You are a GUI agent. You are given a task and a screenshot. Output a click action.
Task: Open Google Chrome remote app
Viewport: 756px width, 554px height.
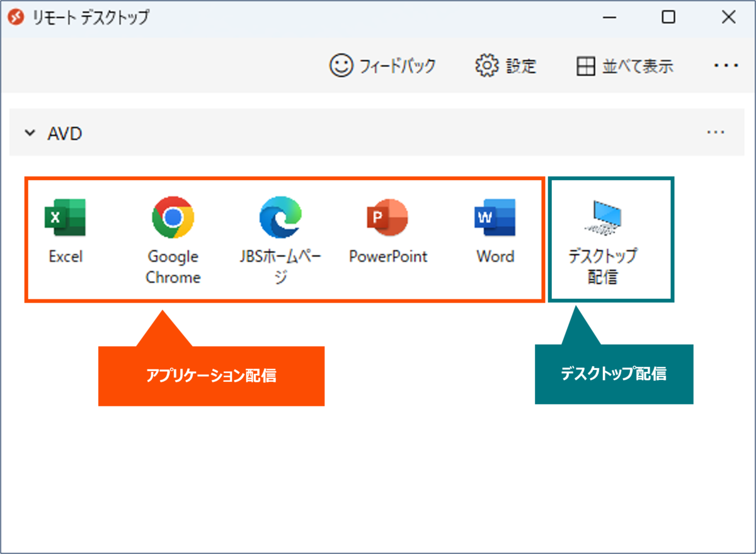coord(173,239)
